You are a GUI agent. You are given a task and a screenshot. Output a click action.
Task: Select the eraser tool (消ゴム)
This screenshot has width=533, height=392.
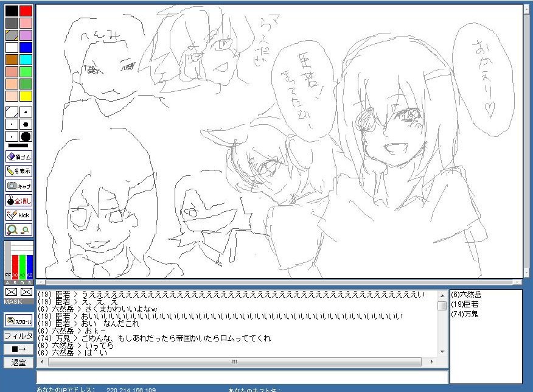pos(19,156)
